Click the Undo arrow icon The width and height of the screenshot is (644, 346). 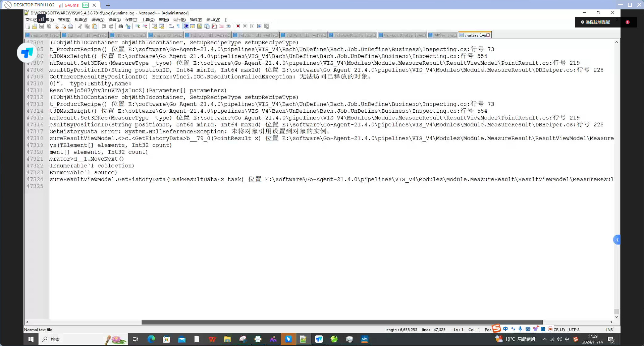pos(104,26)
